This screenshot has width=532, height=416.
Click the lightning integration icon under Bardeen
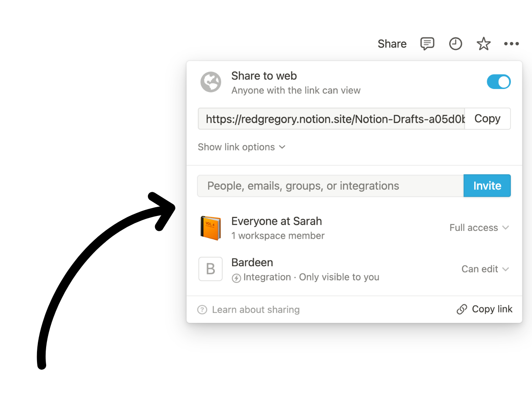coord(236,278)
